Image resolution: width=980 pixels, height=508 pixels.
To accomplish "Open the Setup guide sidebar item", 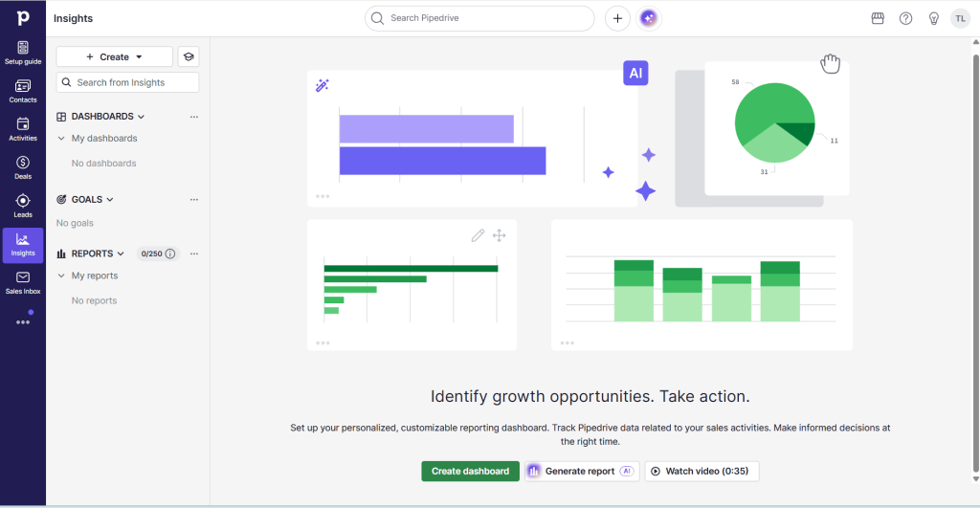I will pyautogui.click(x=23, y=54).
